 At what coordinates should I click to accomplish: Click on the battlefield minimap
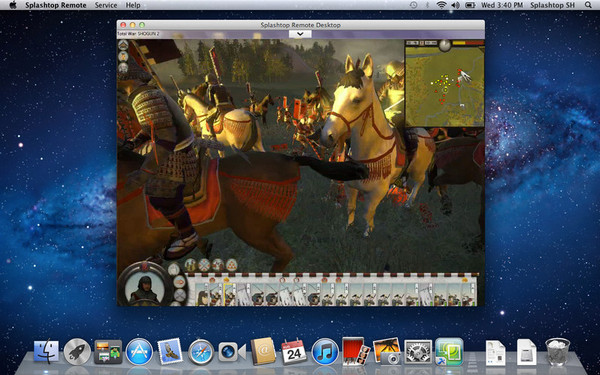[x=444, y=87]
